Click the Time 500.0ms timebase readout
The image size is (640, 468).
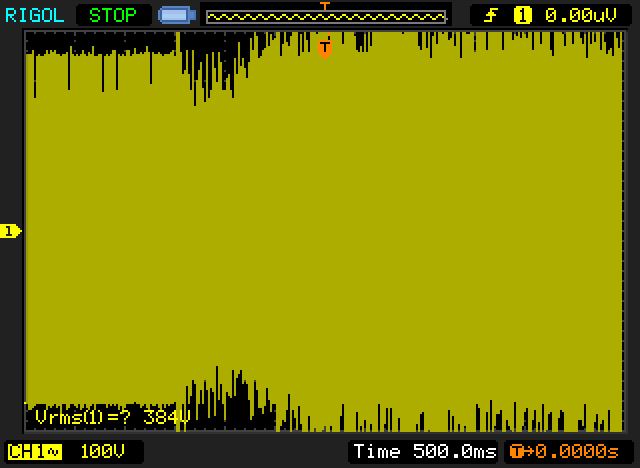click(x=424, y=452)
